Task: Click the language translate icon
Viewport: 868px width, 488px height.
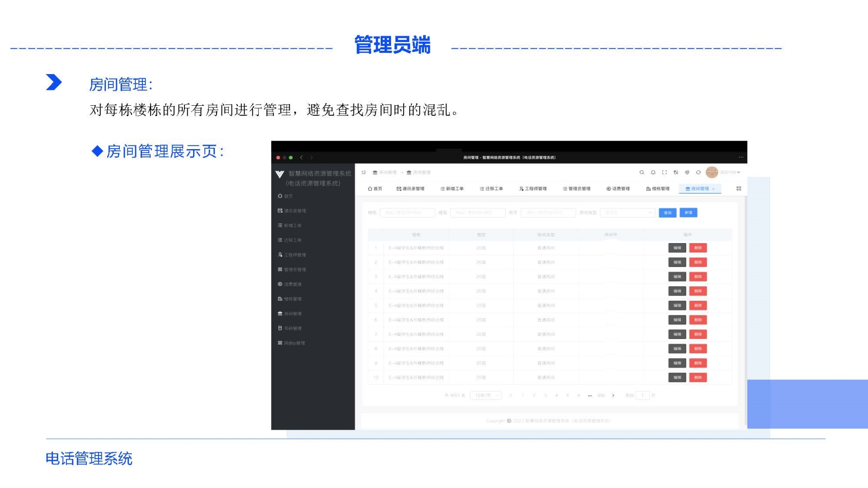Action: 675,172
